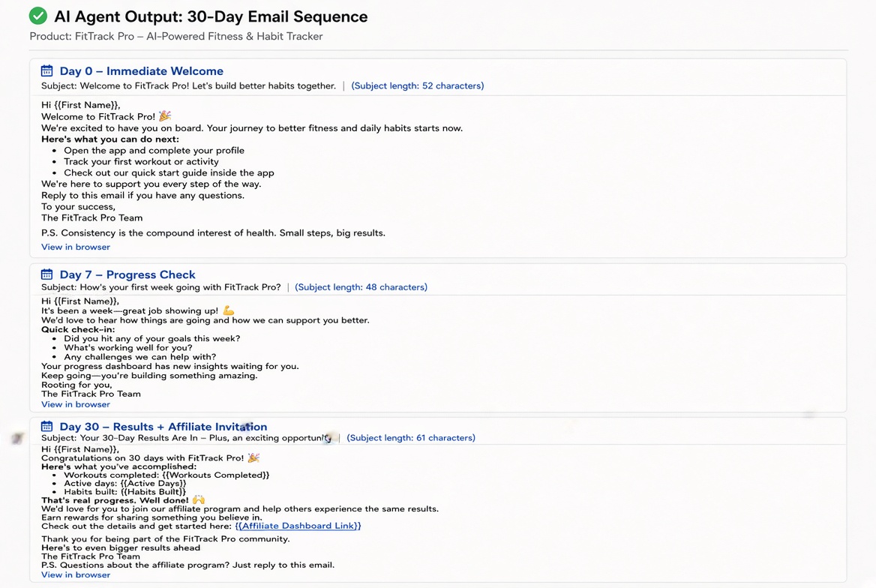Click the Habits built placeholder bullet
This screenshot has height=588, width=876.
pyautogui.click(x=124, y=492)
